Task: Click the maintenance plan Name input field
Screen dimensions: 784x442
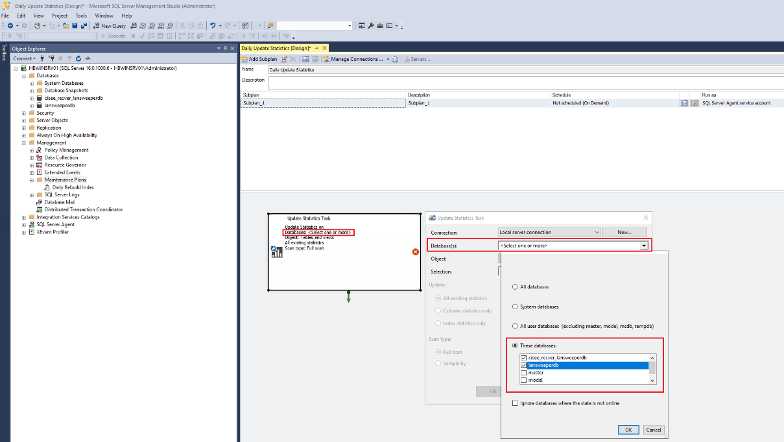Action: coord(526,70)
